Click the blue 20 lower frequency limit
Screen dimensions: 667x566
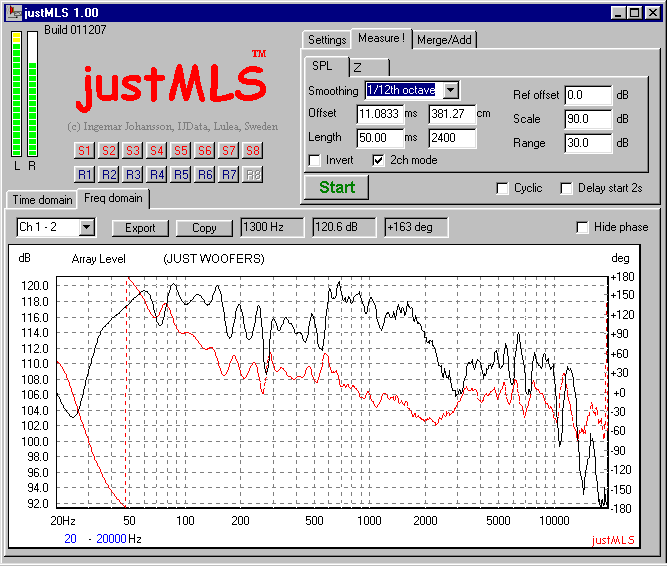pyautogui.click(x=70, y=539)
